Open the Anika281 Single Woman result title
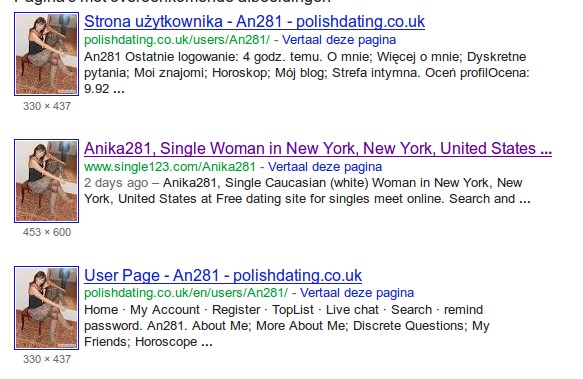Viewport: 583px width, 379px height. 318,148
